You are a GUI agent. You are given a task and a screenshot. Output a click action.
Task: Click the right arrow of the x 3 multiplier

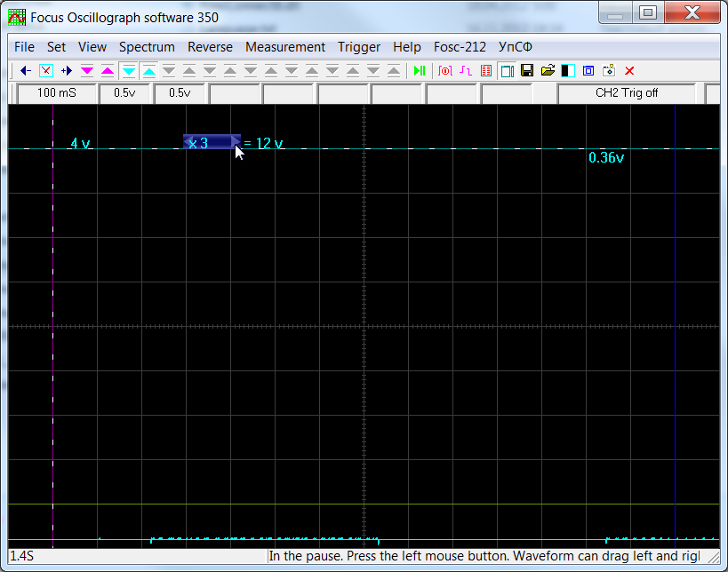pyautogui.click(x=236, y=142)
